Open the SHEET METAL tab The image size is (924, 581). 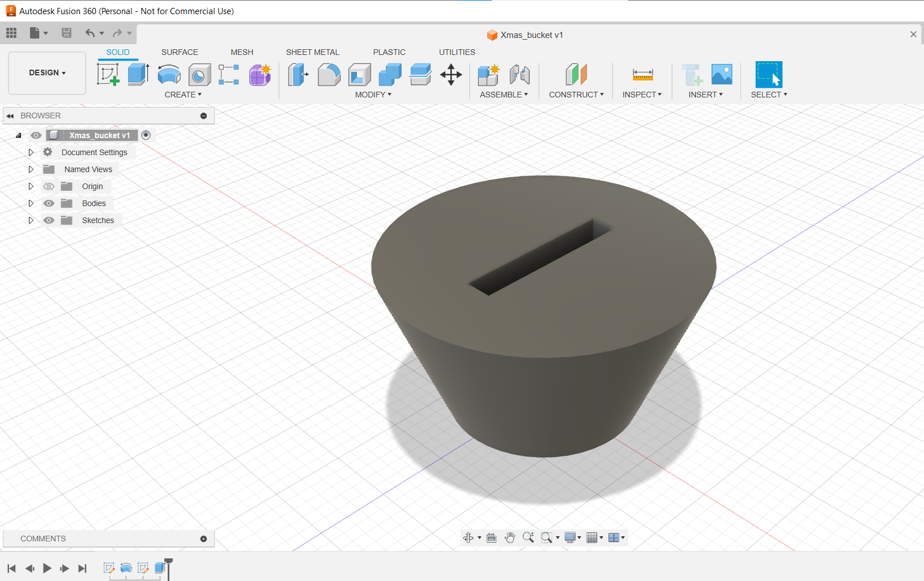[312, 52]
